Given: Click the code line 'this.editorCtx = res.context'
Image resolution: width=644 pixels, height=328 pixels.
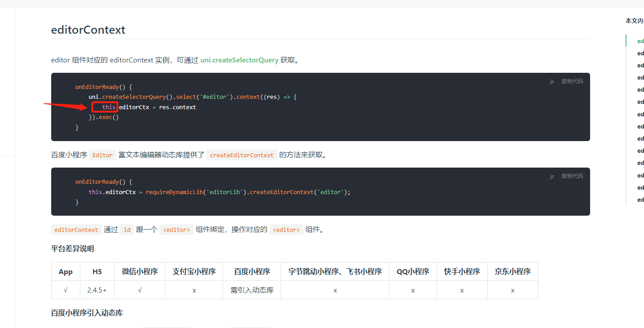Looking at the screenshot, I should (149, 107).
